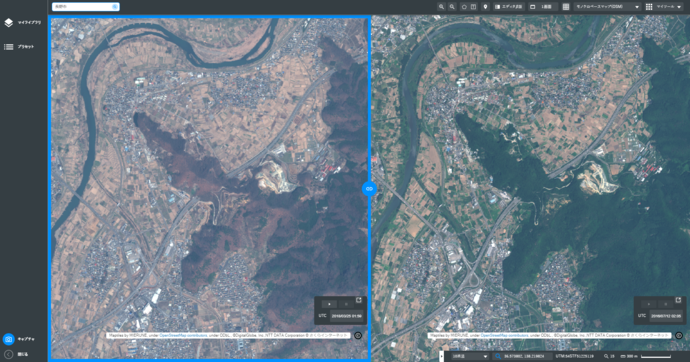This screenshot has height=362, width=690.
Task: Open the My Library layers panel
Action: click(22, 22)
